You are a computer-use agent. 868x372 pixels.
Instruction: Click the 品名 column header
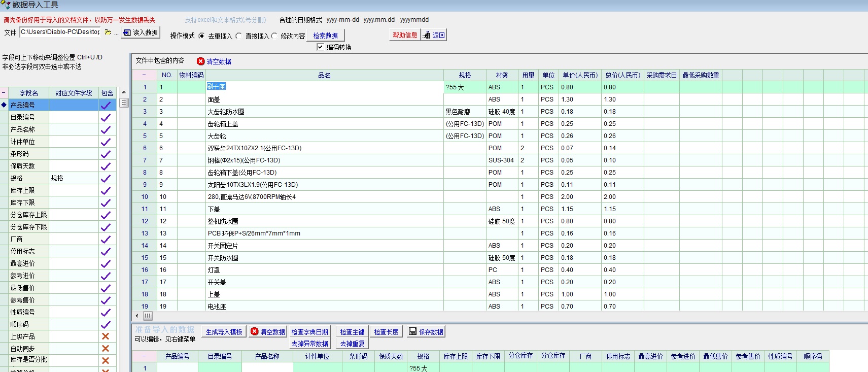point(324,75)
